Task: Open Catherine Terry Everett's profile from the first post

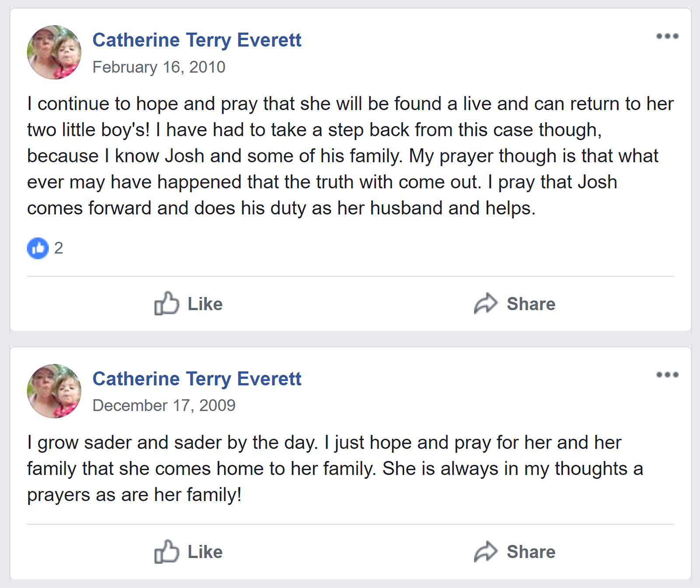Action: click(197, 40)
